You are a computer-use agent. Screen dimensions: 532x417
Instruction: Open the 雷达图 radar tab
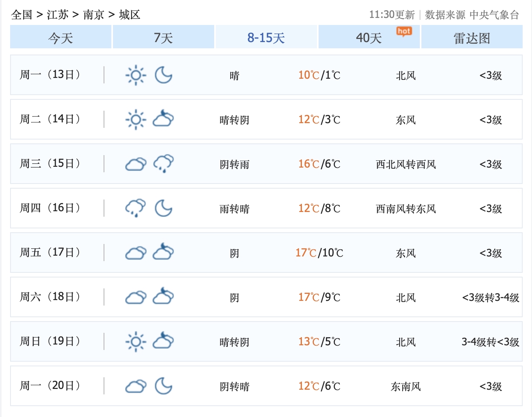click(x=472, y=37)
